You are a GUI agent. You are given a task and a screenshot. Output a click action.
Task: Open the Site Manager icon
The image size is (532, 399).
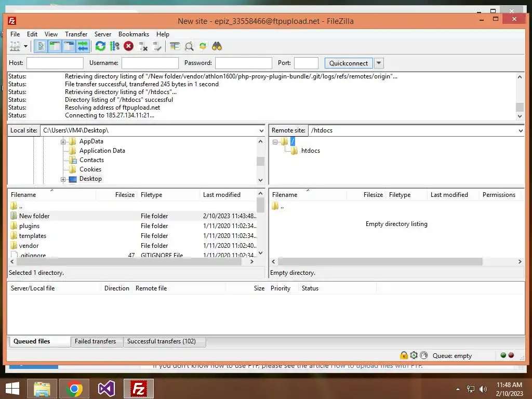[15, 46]
